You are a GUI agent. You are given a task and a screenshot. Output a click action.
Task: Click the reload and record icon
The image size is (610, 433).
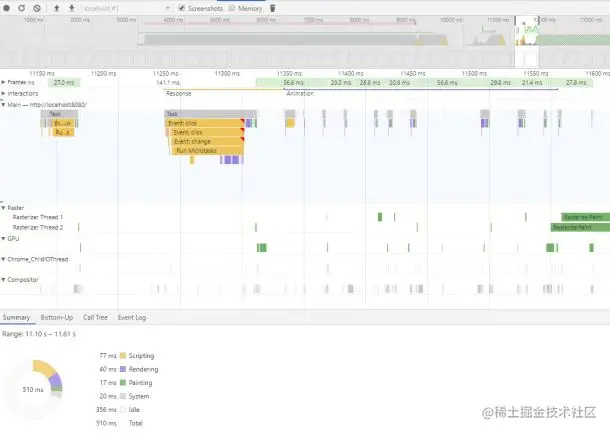pos(21,8)
